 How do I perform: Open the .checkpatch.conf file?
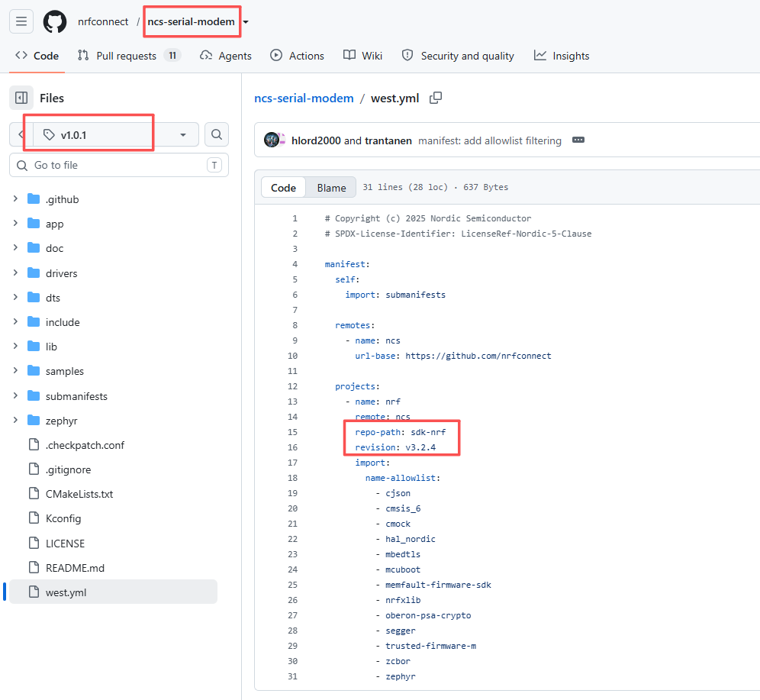85,445
